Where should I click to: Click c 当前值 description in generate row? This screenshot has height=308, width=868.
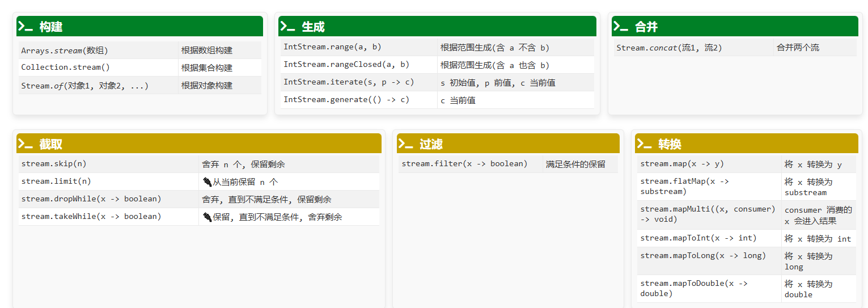pyautogui.click(x=458, y=100)
